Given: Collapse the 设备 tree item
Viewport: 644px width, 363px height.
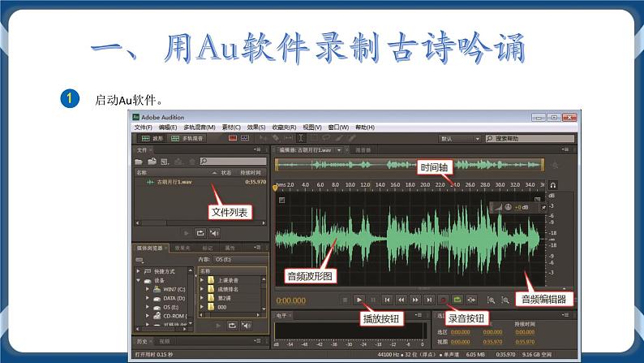Looking at the screenshot, I should pos(139,280).
